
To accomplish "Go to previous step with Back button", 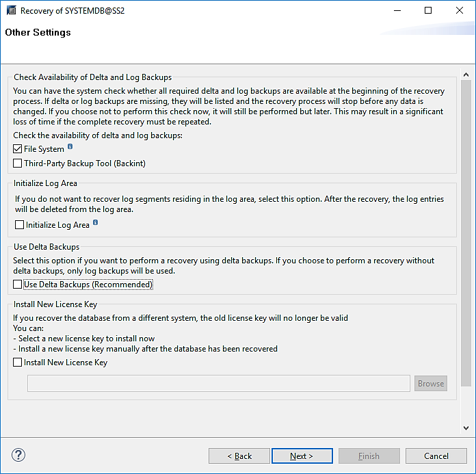I will (239, 456).
